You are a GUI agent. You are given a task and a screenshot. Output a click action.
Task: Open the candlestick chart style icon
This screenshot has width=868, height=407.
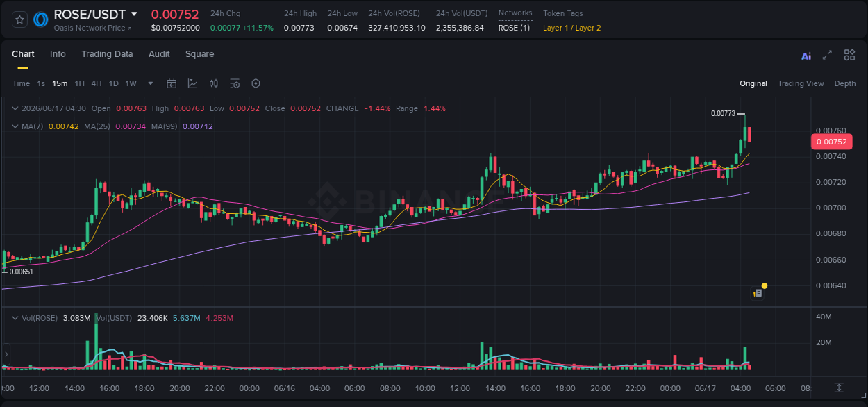coord(214,83)
